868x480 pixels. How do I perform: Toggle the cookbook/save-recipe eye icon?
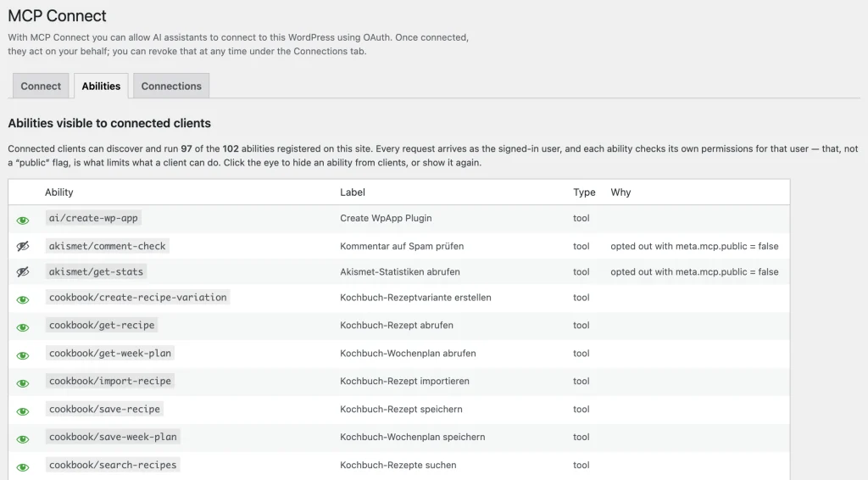coord(23,411)
